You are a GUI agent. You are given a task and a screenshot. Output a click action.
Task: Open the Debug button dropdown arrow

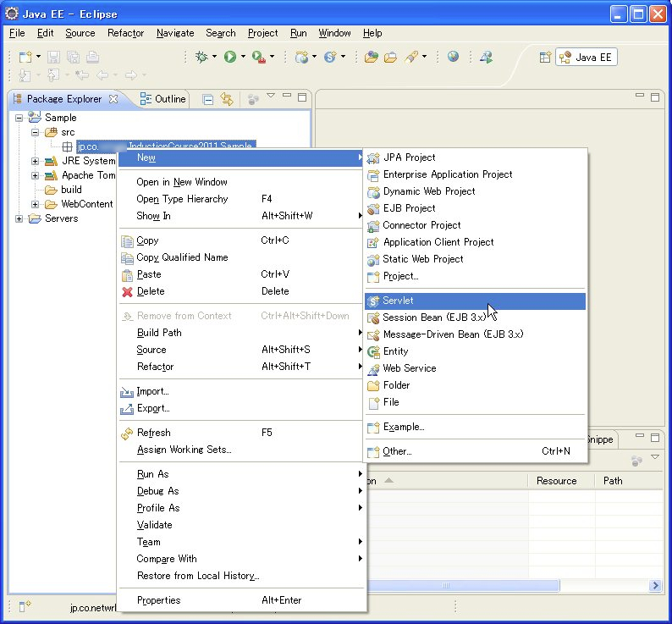coord(214,57)
